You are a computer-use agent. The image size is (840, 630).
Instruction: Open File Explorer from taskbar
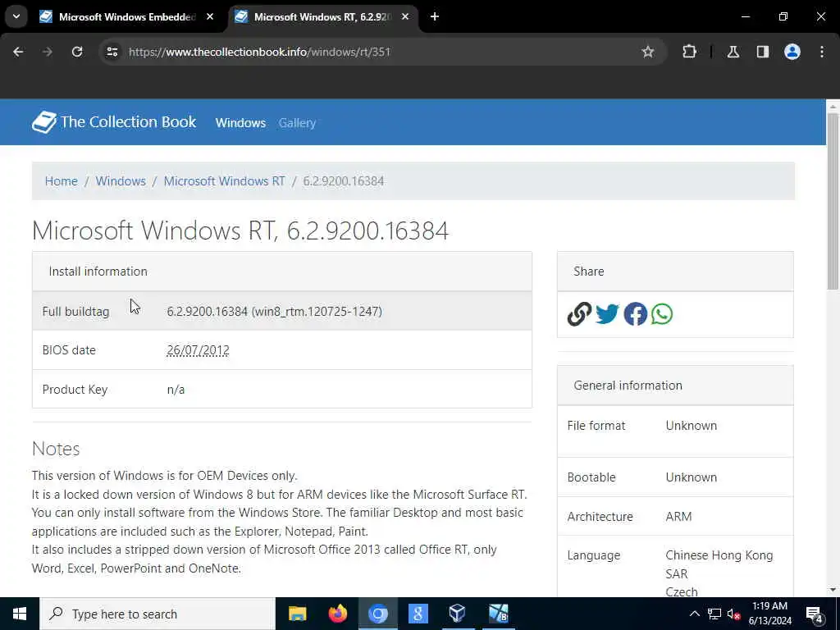297,614
